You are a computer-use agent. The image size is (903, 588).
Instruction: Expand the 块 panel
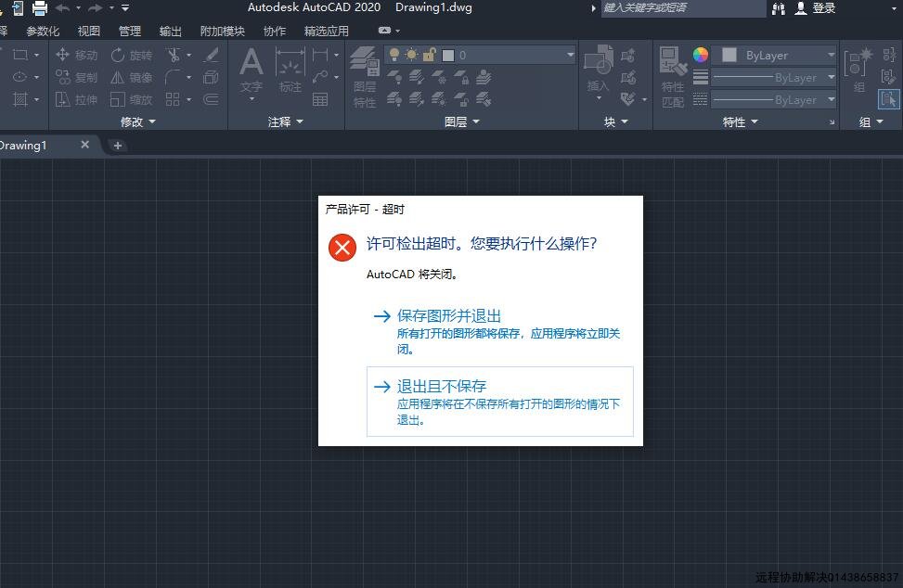point(615,122)
